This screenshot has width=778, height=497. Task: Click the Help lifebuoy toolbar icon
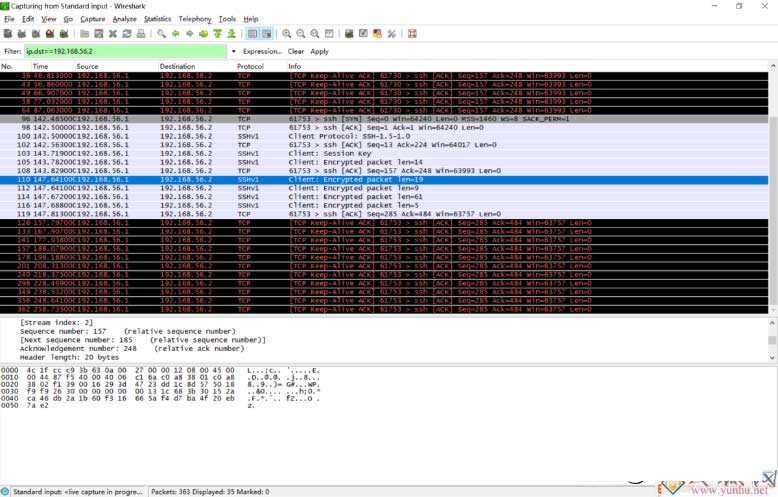pos(412,33)
